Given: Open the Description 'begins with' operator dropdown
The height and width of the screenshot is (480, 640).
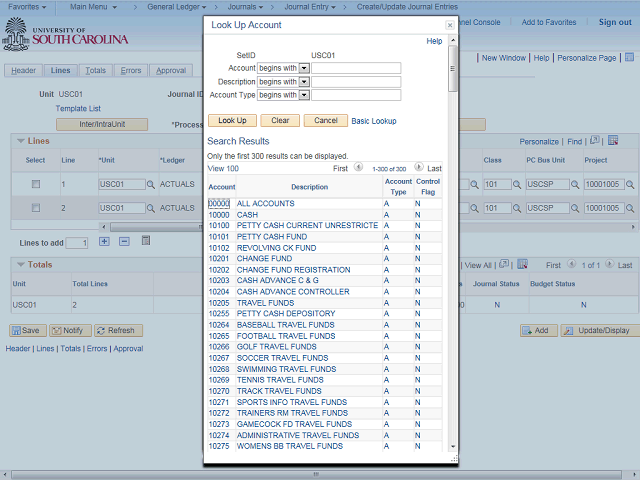Looking at the screenshot, I should pyautogui.click(x=304, y=82).
